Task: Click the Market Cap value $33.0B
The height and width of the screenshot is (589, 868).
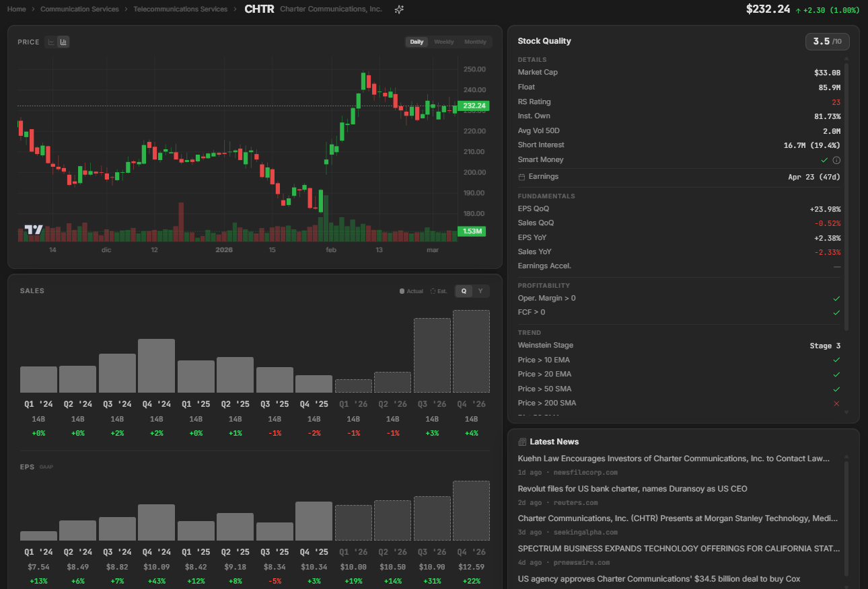Action: (x=827, y=73)
